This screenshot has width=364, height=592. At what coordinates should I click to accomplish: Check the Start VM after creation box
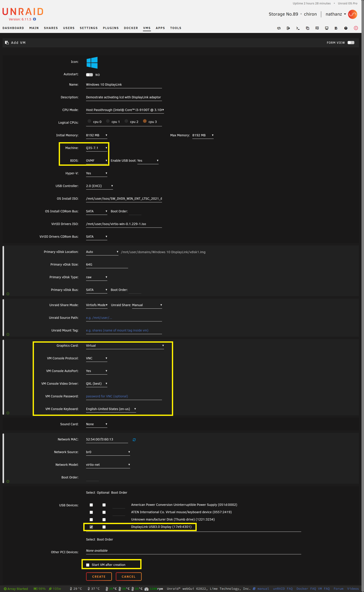point(88,565)
